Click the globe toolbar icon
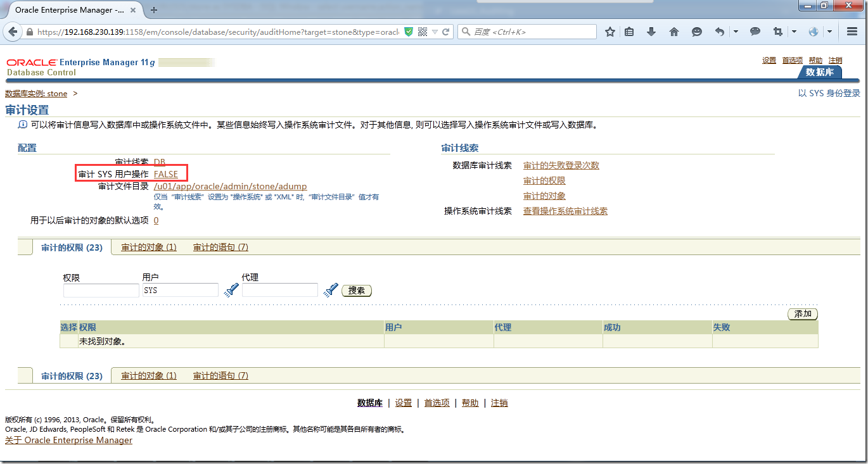This screenshot has height=464, width=868. [814, 32]
